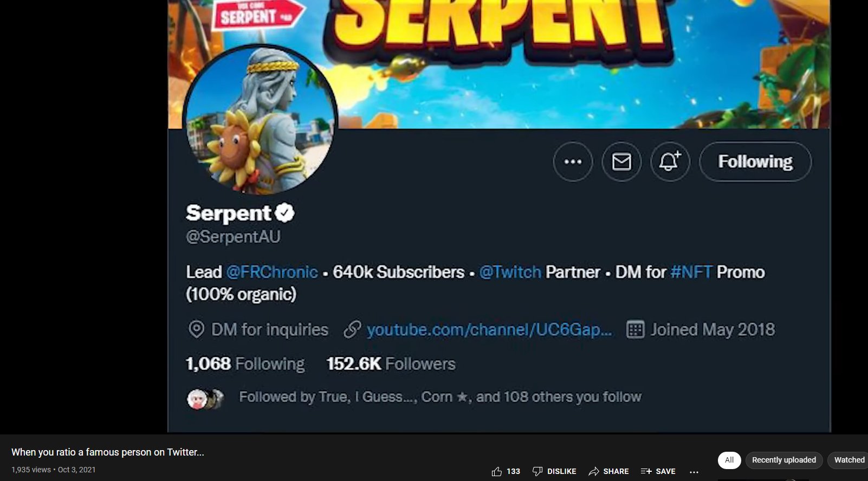The width and height of the screenshot is (868, 481).
Task: Open direct message envelope icon
Action: point(621,161)
